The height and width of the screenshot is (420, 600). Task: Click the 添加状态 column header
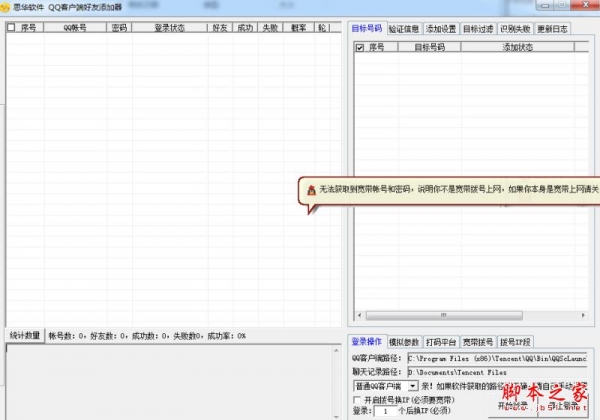pyautogui.click(x=517, y=47)
